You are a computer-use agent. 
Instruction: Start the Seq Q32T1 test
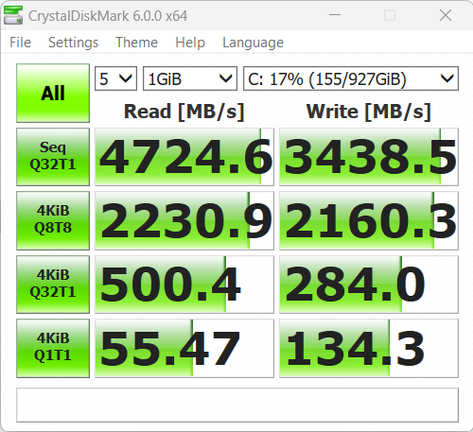click(53, 157)
